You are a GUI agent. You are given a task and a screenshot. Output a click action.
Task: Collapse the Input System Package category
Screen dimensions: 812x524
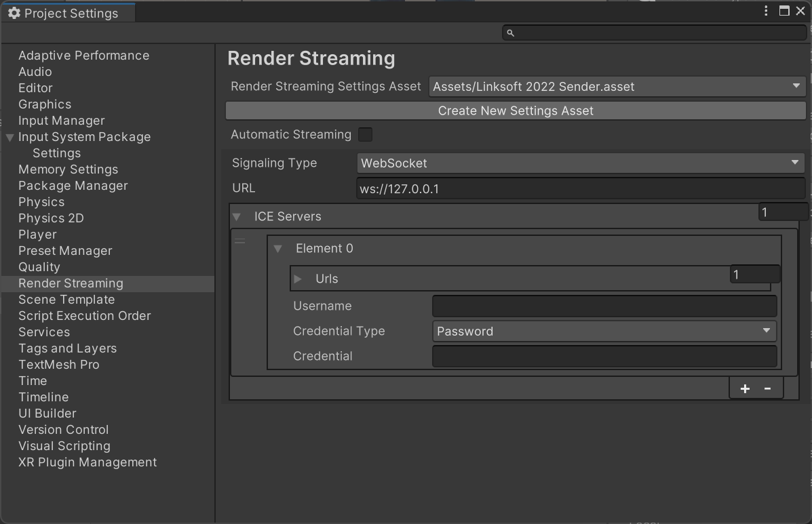click(9, 137)
